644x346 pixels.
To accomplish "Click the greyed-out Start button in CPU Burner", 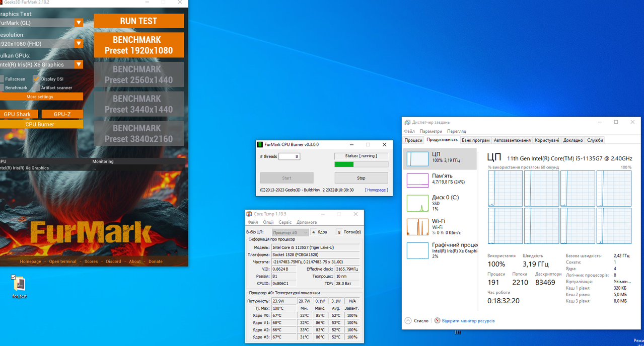I will tap(287, 178).
